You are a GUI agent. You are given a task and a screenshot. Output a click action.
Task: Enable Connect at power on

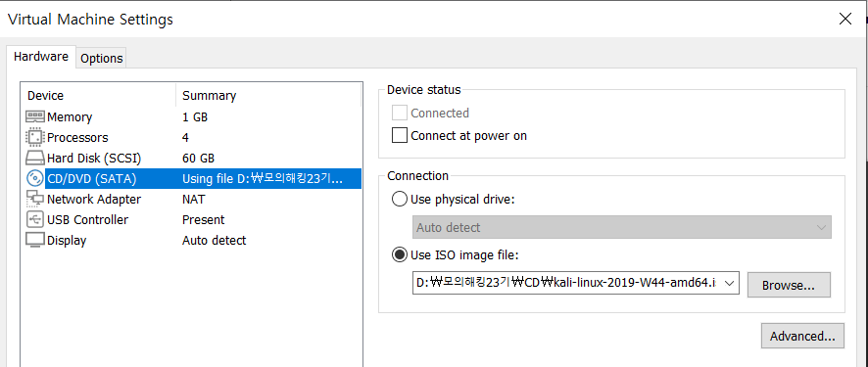click(x=399, y=135)
